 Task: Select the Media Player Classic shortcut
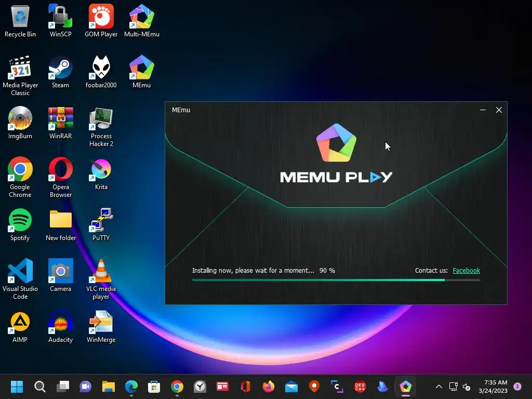[x=20, y=75]
